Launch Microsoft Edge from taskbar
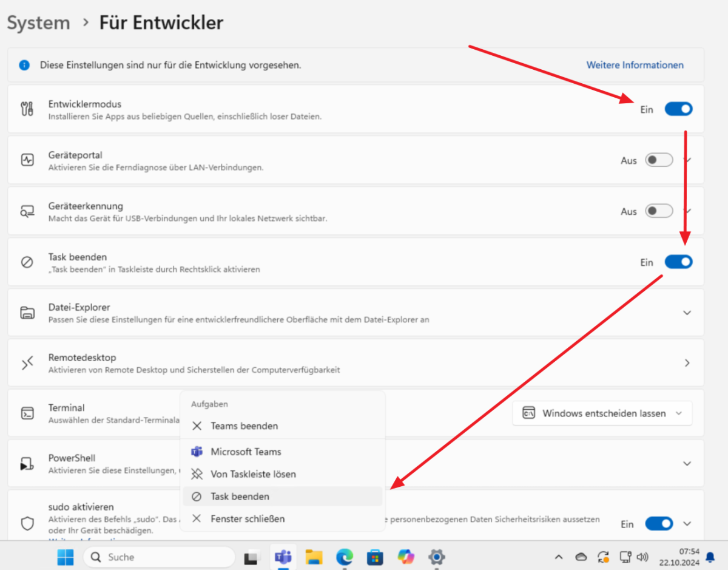The height and width of the screenshot is (570, 728). [x=345, y=557]
